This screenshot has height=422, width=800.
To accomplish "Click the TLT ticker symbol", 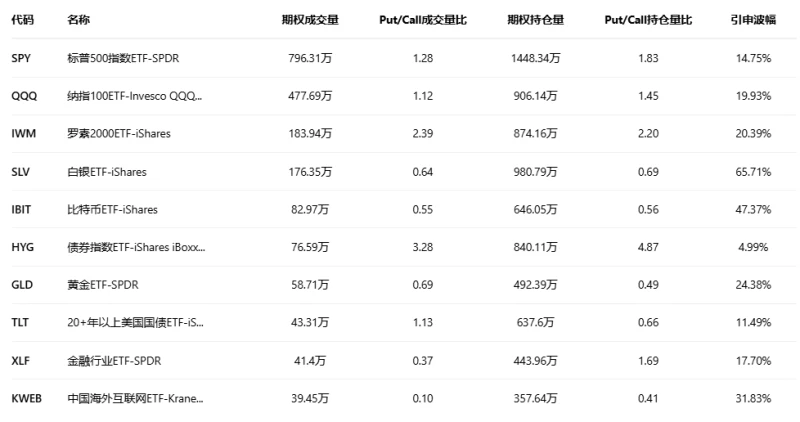I will (20, 322).
